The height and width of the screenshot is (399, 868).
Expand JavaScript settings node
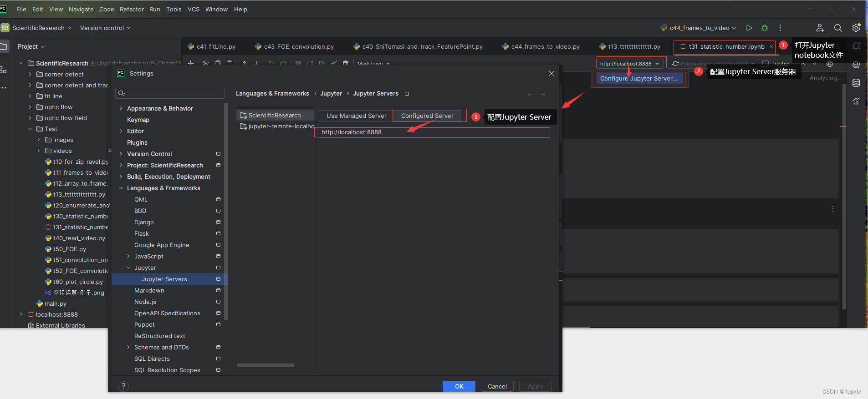pos(128,256)
